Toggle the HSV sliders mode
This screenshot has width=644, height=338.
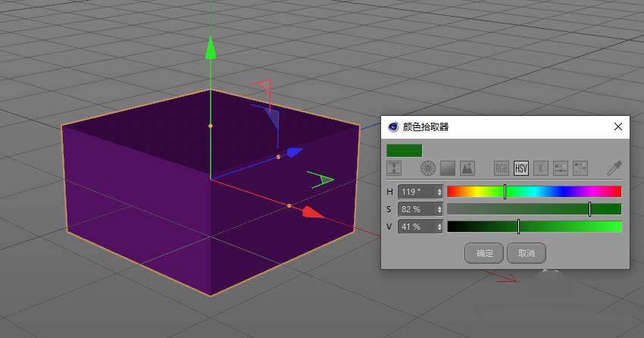[521, 168]
